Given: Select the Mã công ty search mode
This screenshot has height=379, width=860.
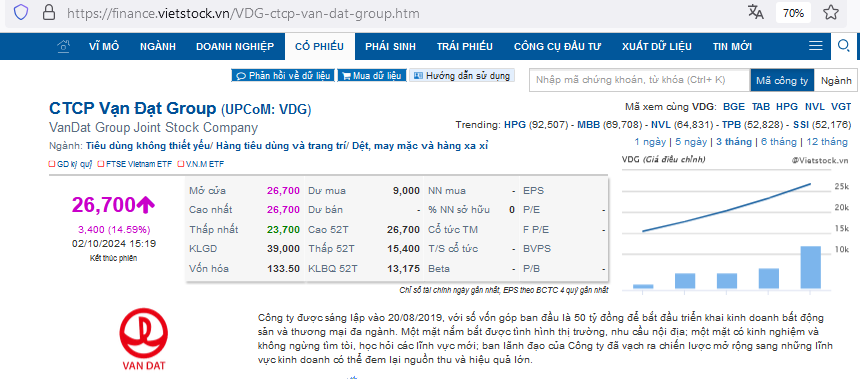Looking at the screenshot, I should (x=782, y=81).
